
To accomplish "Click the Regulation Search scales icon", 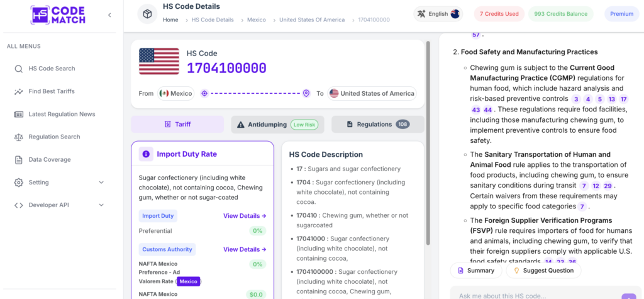I will pos(18,137).
